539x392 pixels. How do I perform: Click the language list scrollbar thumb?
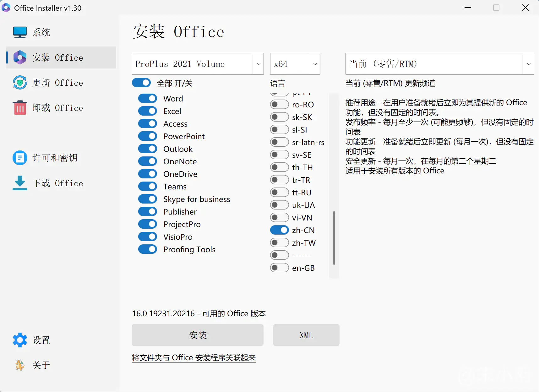coord(334,238)
